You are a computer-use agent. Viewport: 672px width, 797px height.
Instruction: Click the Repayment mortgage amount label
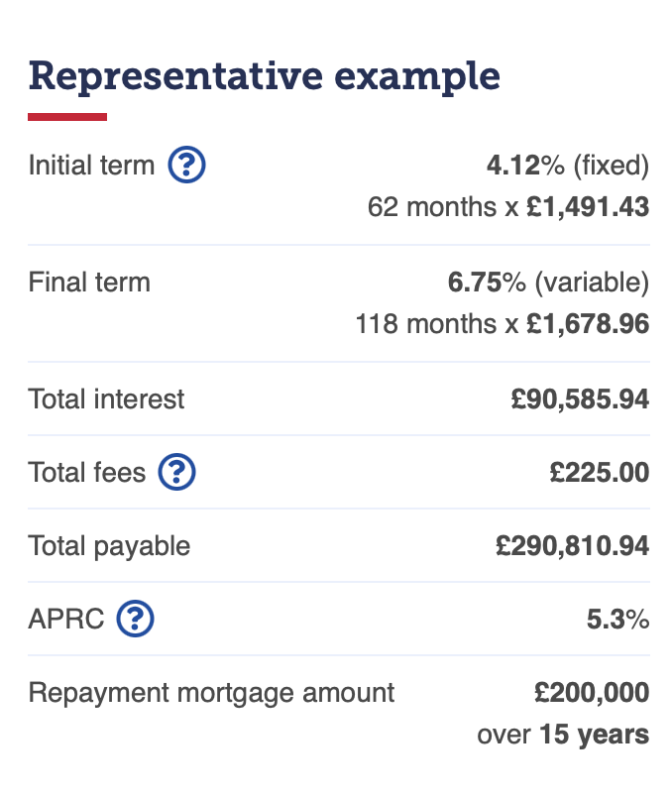[x=211, y=693]
